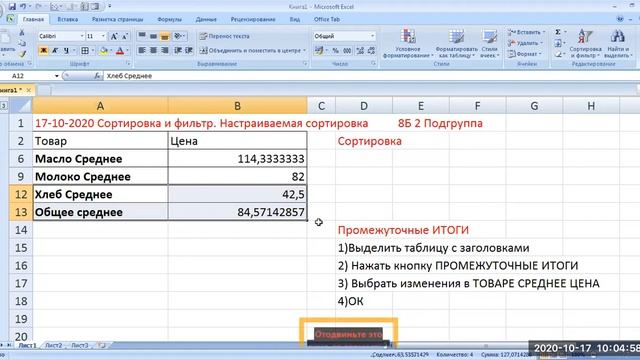This screenshot has height=360, width=640.
Task: Open Сортировка и фильтр dropdown
Action: (585, 43)
